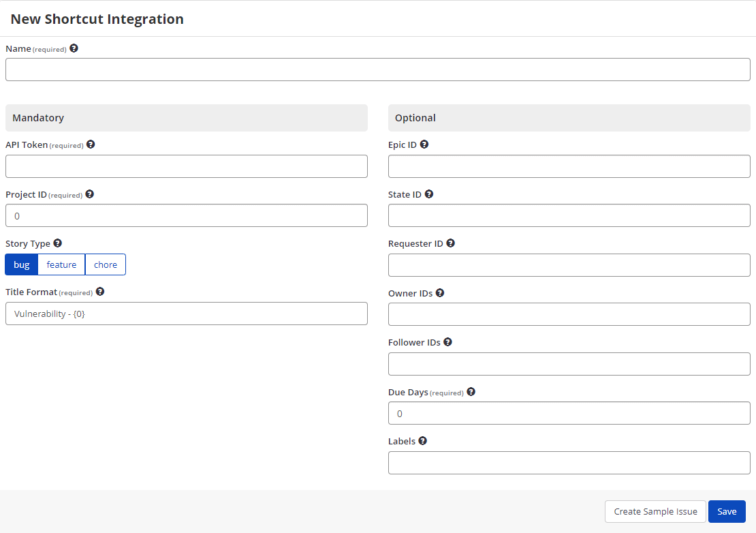Open the Due Days help tooltip
This screenshot has width=756, height=533.
pyautogui.click(x=471, y=391)
